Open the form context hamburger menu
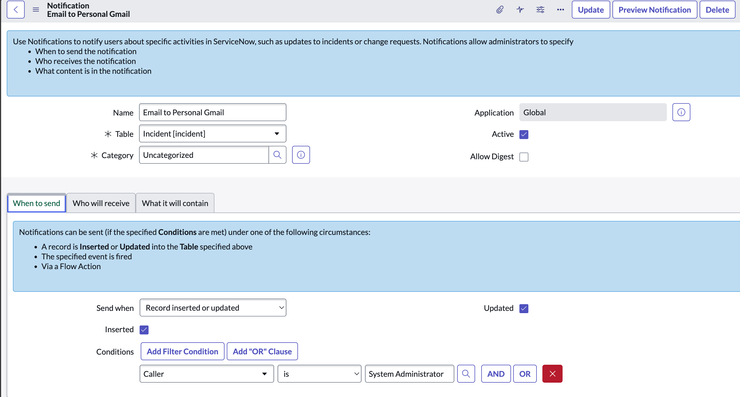 point(36,9)
